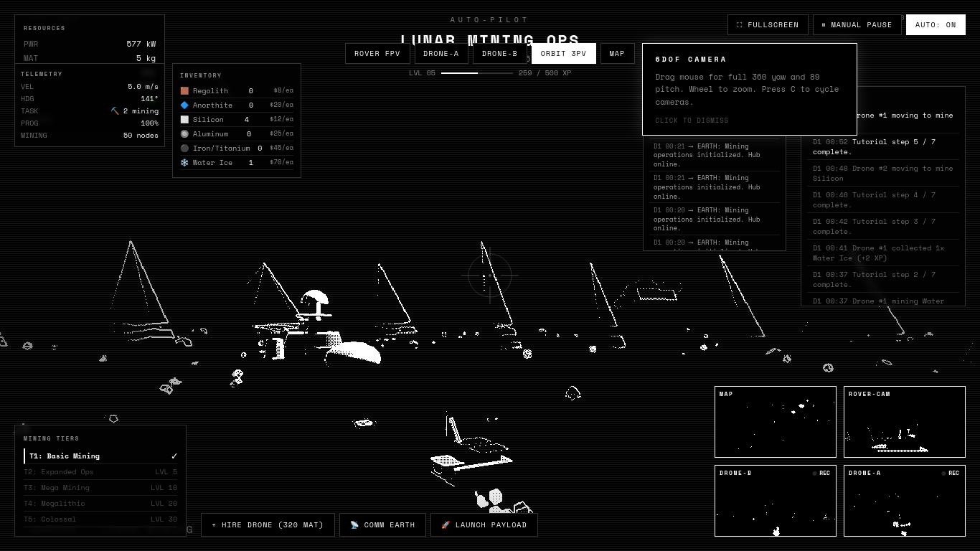Click the MINING value 50 nodes
The height and width of the screenshot is (551, 980).
click(x=141, y=136)
